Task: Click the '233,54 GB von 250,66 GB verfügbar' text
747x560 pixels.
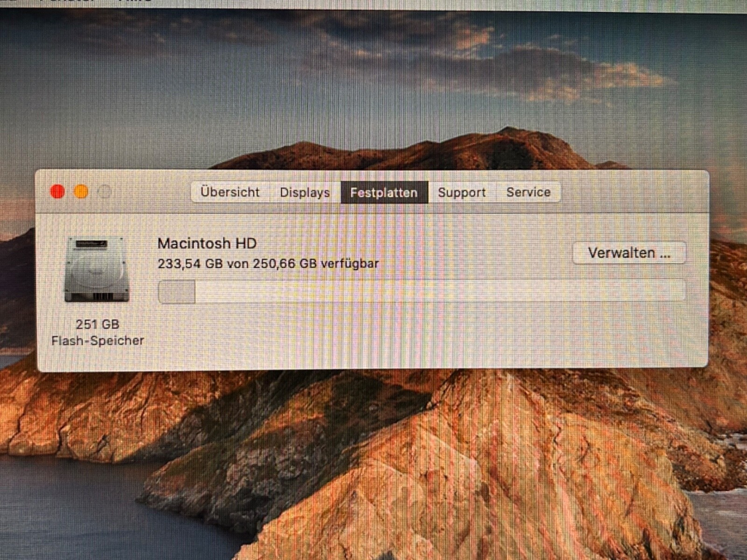Action: click(x=268, y=264)
